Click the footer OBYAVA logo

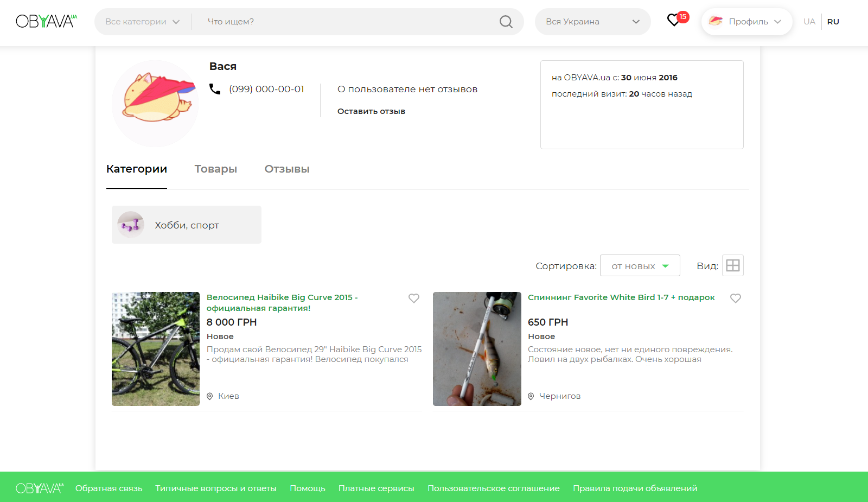click(x=40, y=488)
